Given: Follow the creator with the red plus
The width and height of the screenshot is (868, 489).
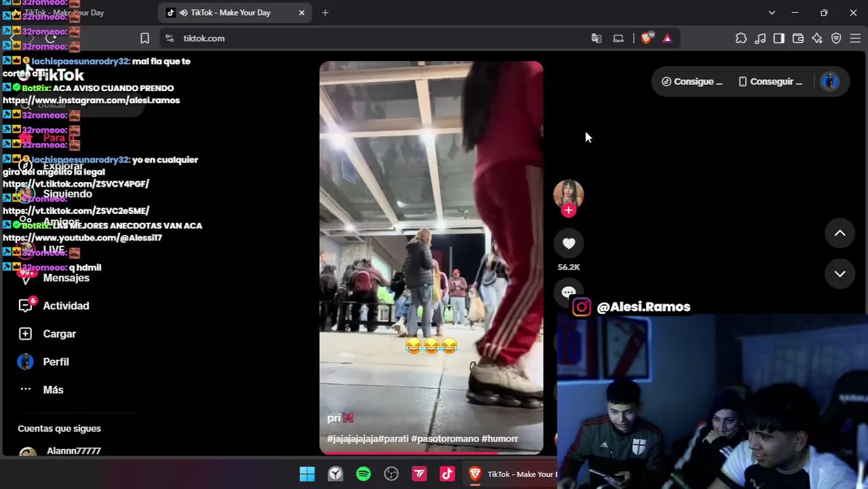Looking at the screenshot, I should (568, 211).
